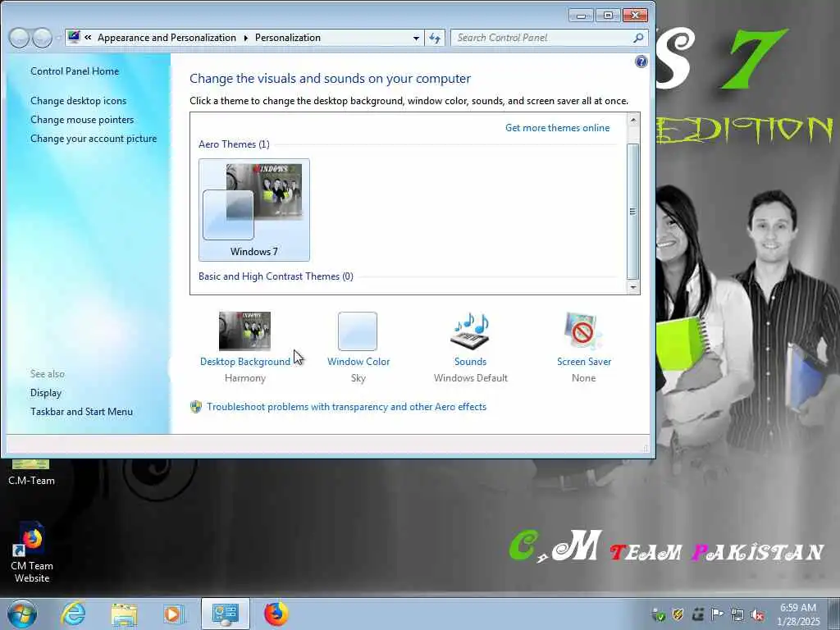
Task: Focus the Search Control Panel field
Action: pyautogui.click(x=541, y=38)
